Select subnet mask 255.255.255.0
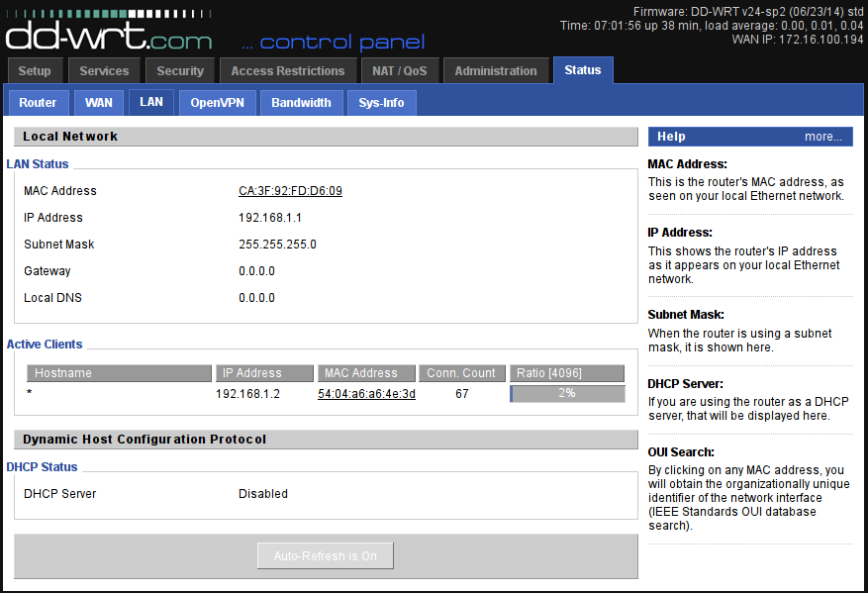868x593 pixels. pyautogui.click(x=277, y=245)
